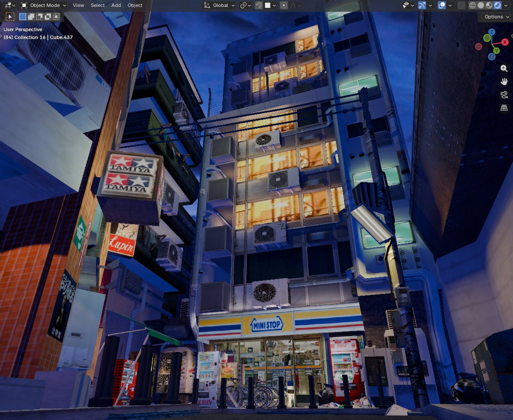The height and width of the screenshot is (420, 513).
Task: Choose intersect selection mode
Action: pyautogui.click(x=56, y=17)
